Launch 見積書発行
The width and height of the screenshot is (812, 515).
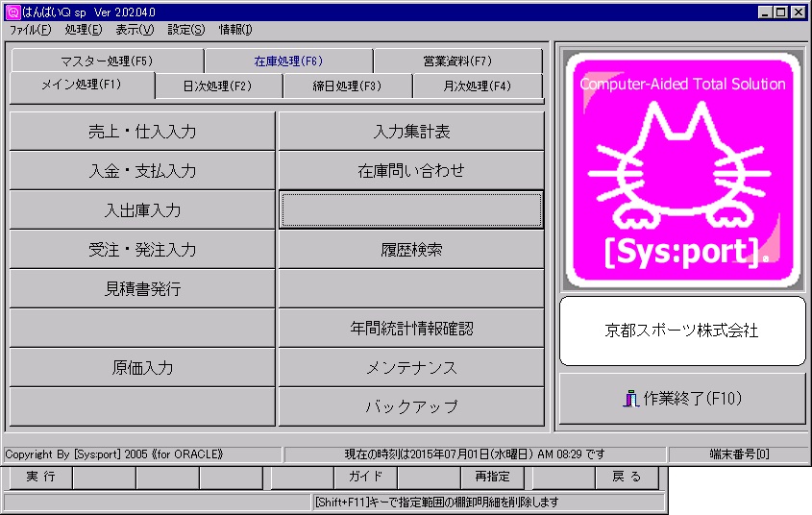pos(142,289)
